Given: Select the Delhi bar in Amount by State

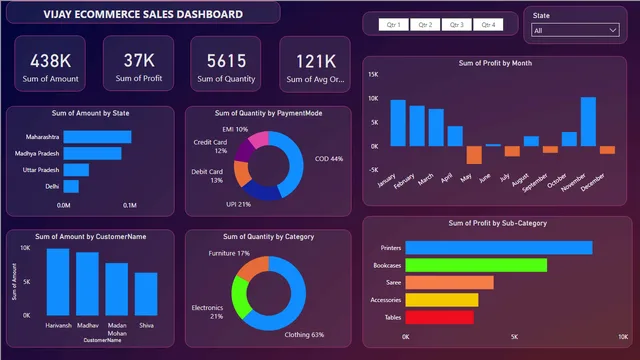Looking at the screenshot, I should (x=71, y=187).
